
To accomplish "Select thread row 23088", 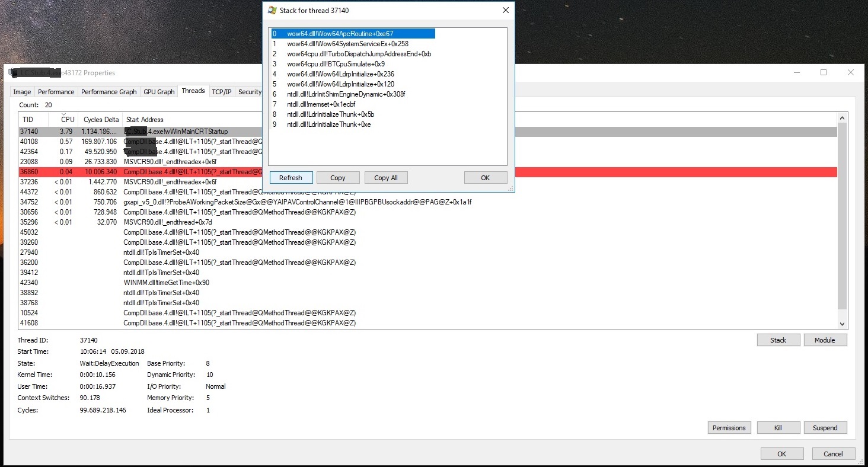I will (x=427, y=162).
